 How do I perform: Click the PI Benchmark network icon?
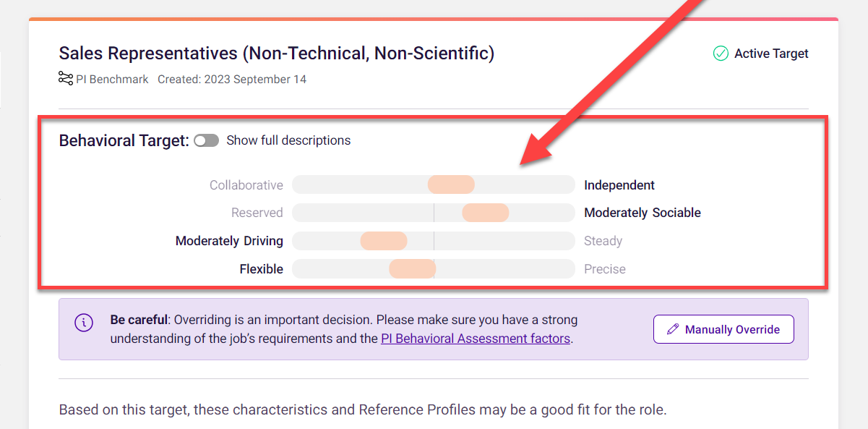coord(66,78)
